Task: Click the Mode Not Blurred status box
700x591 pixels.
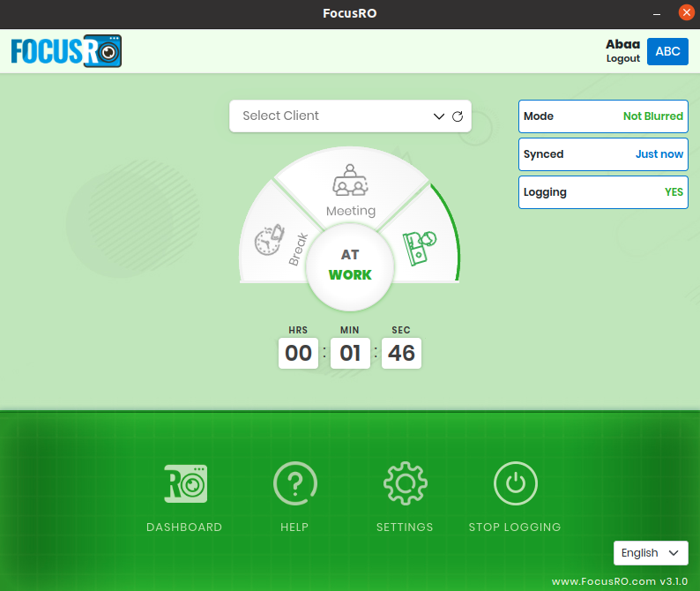Action: 603,116
